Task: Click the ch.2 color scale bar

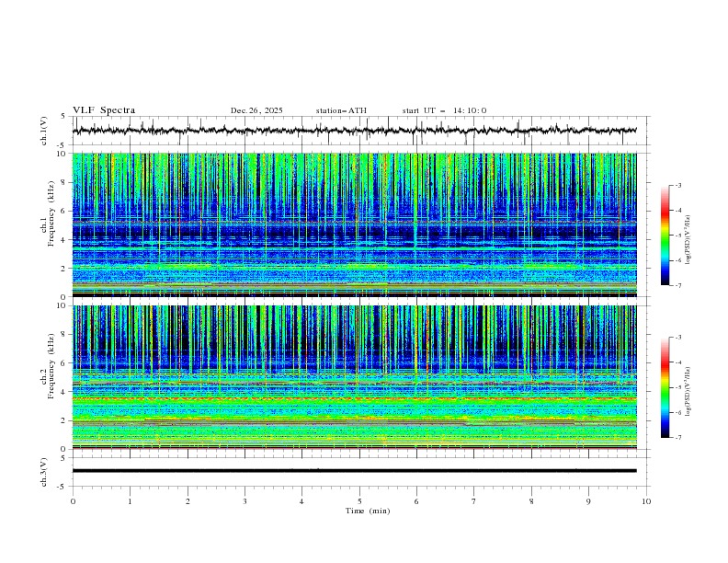Action: 665,387
